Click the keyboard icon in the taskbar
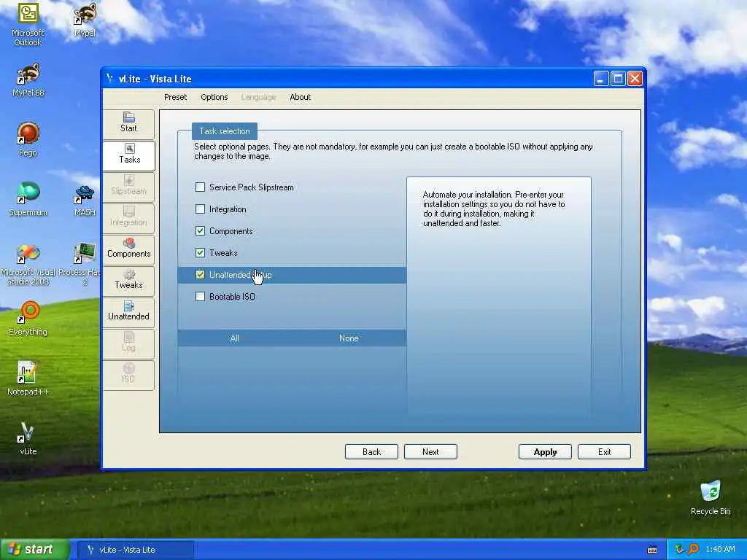 pos(652,550)
